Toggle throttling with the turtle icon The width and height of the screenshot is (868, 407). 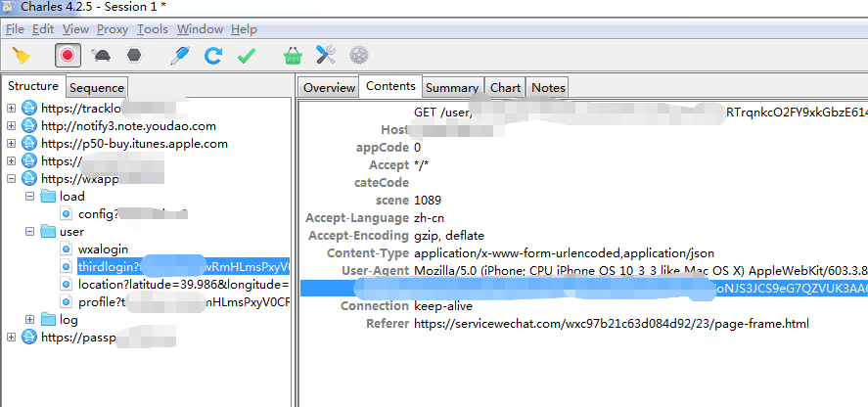102,55
